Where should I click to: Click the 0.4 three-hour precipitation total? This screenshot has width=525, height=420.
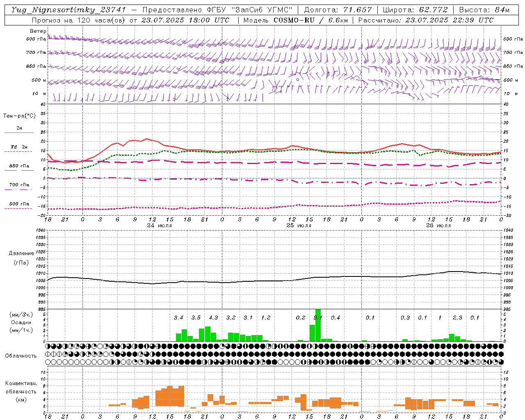pos(336,317)
